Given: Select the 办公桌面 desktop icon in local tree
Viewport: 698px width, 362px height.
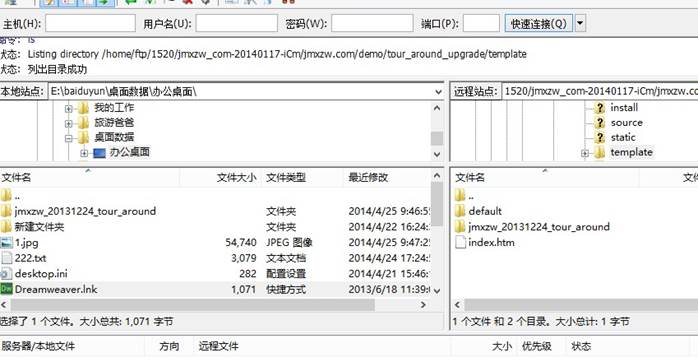Looking at the screenshot, I should 99,153.
